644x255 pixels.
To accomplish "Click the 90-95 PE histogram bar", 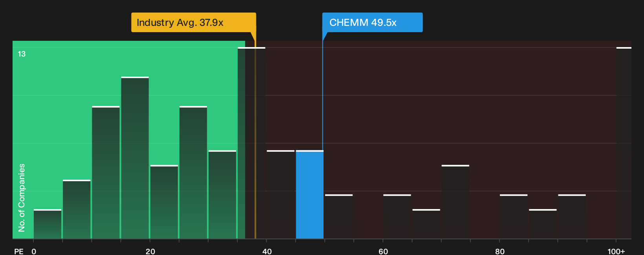I will pyautogui.click(x=572, y=217).
